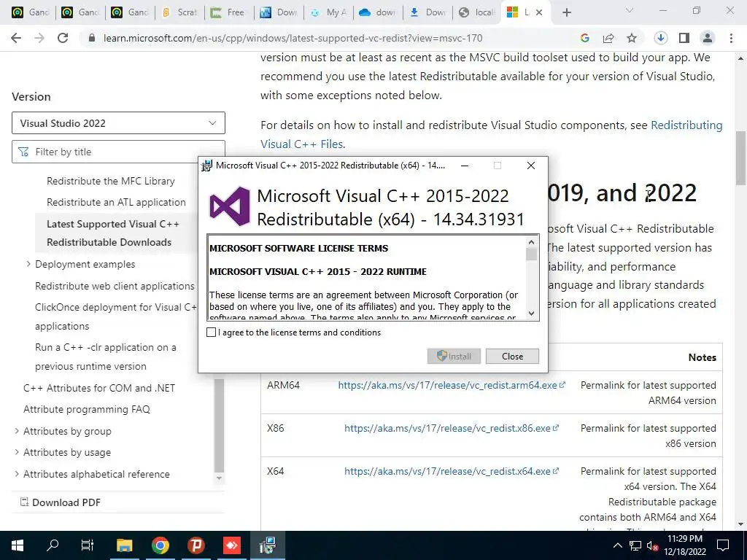Open Task View on the taskbar
This screenshot has width=747, height=560.
88,545
